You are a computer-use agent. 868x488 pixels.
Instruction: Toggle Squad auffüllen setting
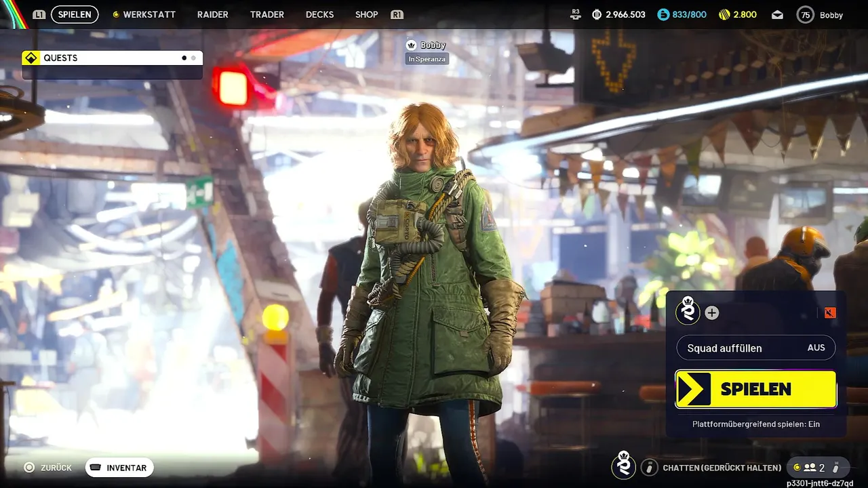[756, 348]
